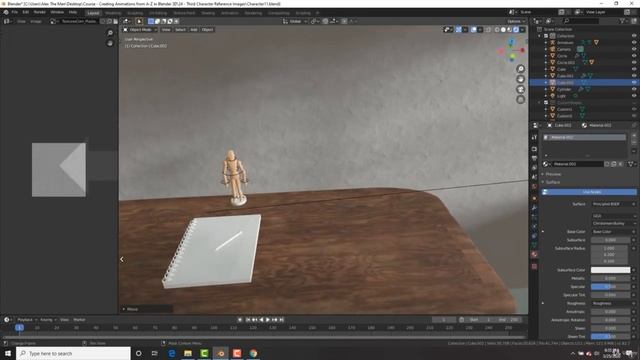
Task: Open the Surface Principled BSDF dropdown
Action: (x=613, y=204)
